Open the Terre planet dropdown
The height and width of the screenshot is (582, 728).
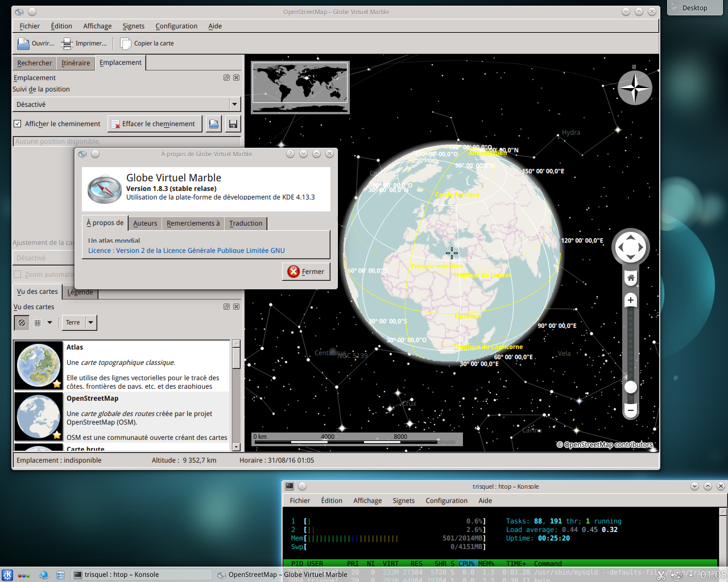tap(80, 323)
